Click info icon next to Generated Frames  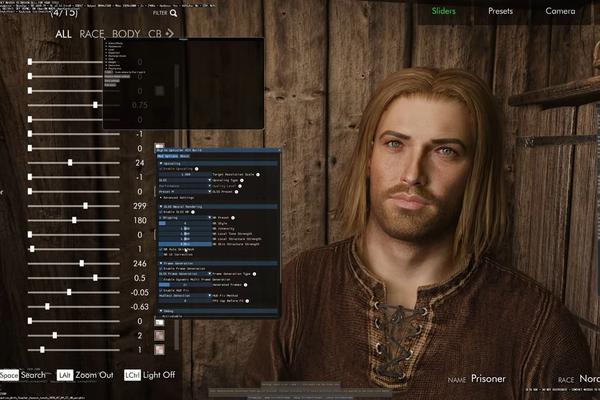pos(245,285)
